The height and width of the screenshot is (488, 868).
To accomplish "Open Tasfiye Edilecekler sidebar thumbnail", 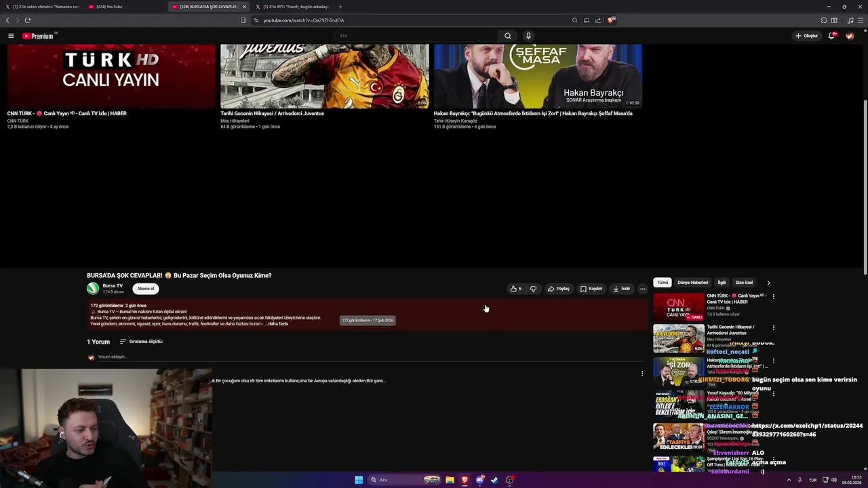I will [x=679, y=437].
